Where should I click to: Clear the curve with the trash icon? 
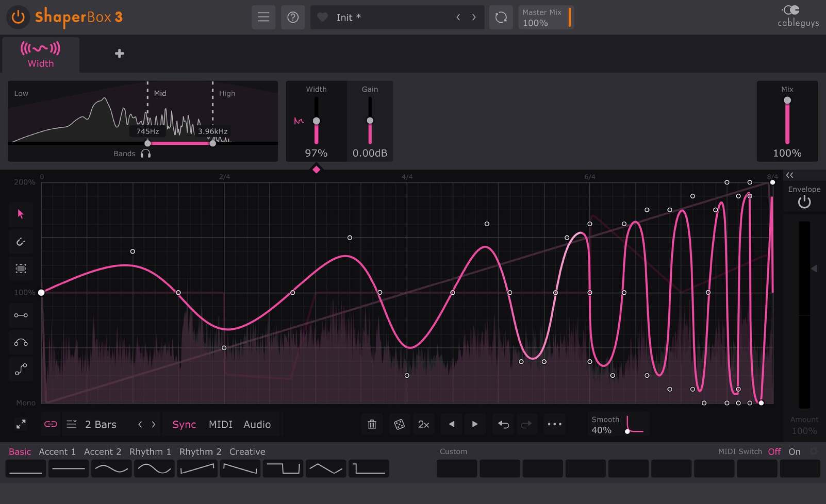372,424
